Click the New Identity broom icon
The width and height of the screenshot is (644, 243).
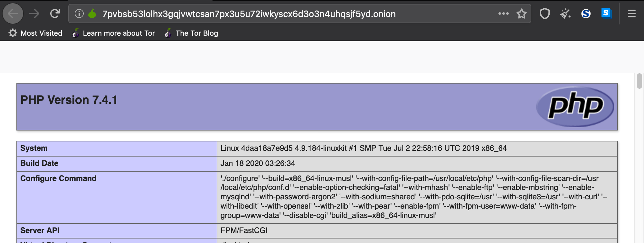(x=565, y=14)
